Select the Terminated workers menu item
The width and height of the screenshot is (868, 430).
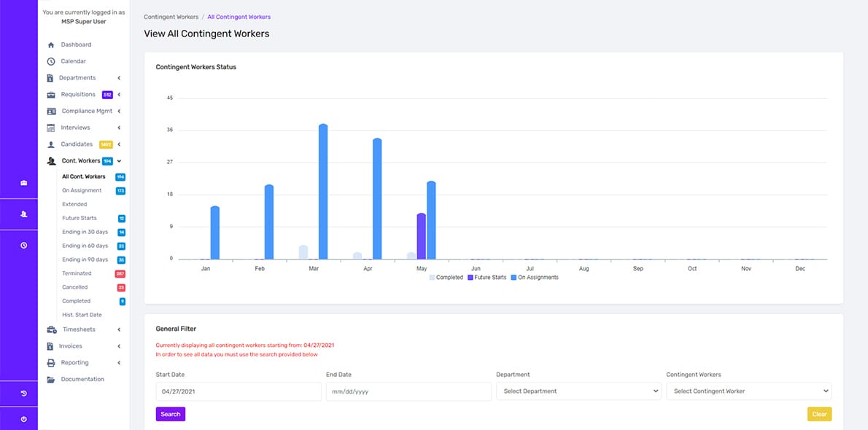(77, 273)
